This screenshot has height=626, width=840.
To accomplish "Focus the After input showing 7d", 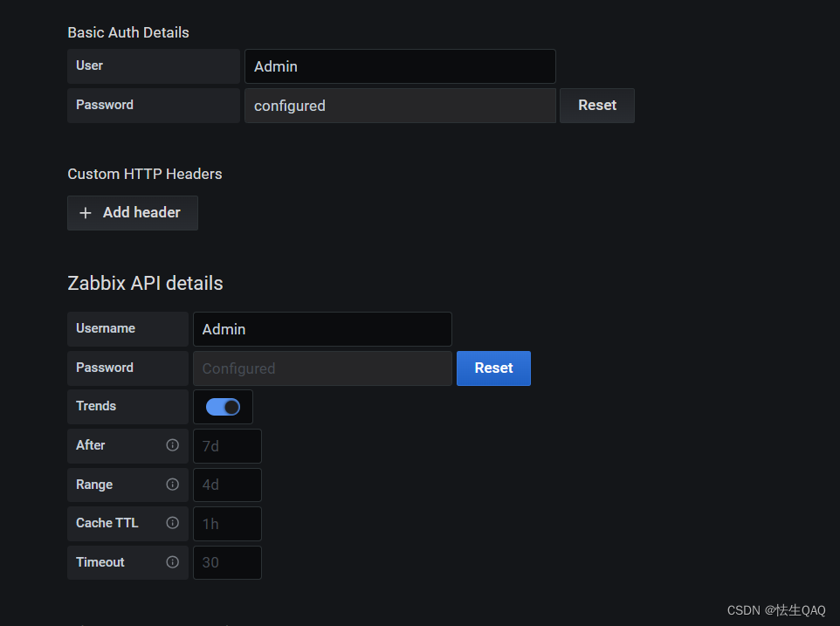I will click(x=227, y=446).
